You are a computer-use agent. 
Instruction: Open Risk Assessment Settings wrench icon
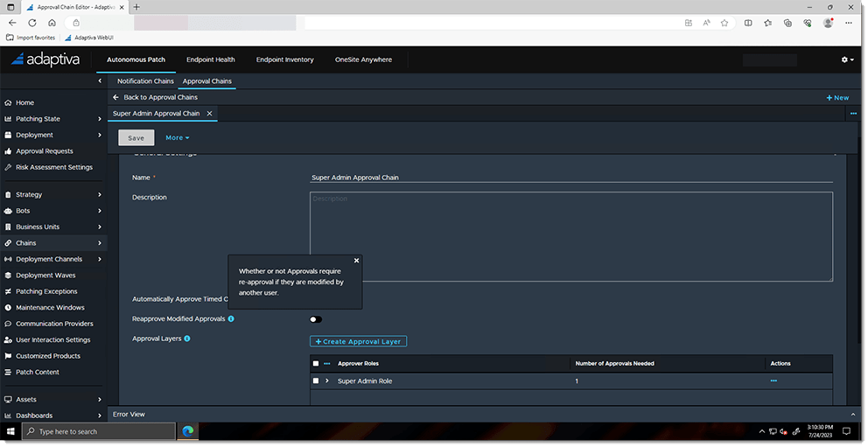coord(8,167)
